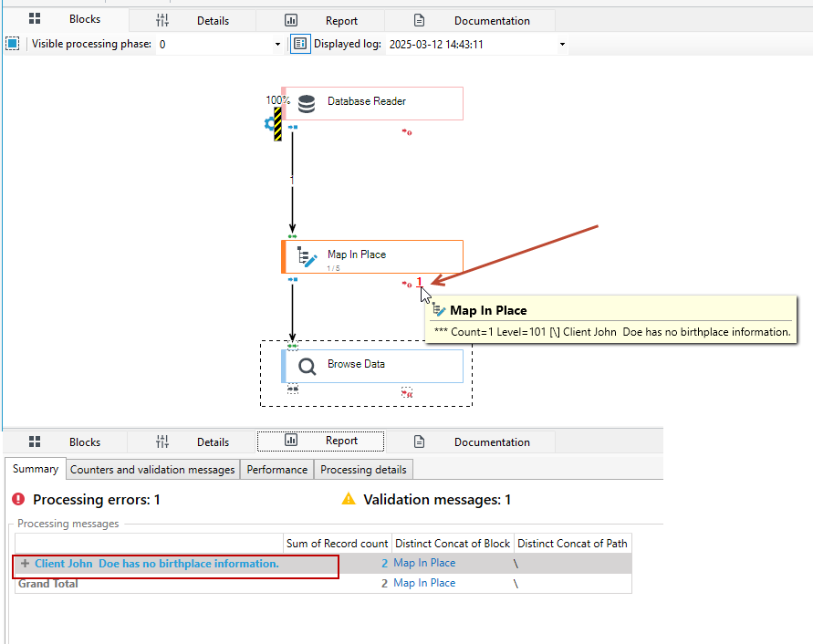The image size is (813, 644).
Task: Click the Database Reader cylinder icon
Action: [x=307, y=104]
